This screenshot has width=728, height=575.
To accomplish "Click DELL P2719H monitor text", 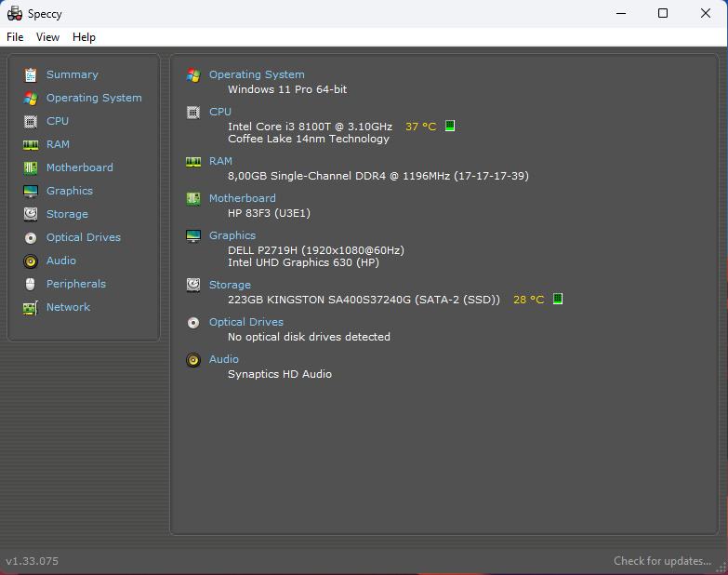I will pos(316,250).
